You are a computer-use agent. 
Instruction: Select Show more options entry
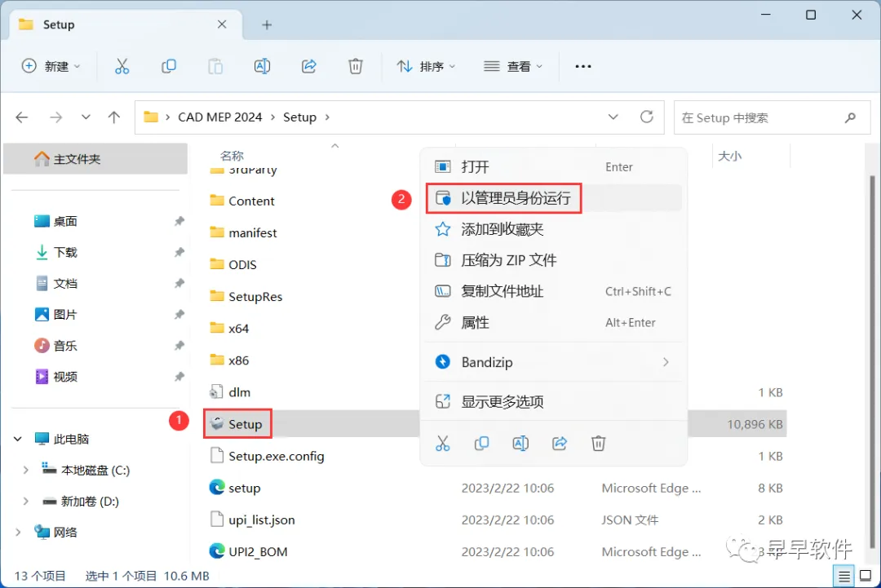553,401
